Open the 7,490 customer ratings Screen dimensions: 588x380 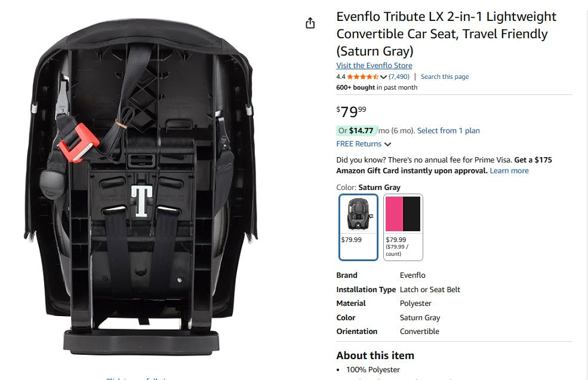(399, 76)
